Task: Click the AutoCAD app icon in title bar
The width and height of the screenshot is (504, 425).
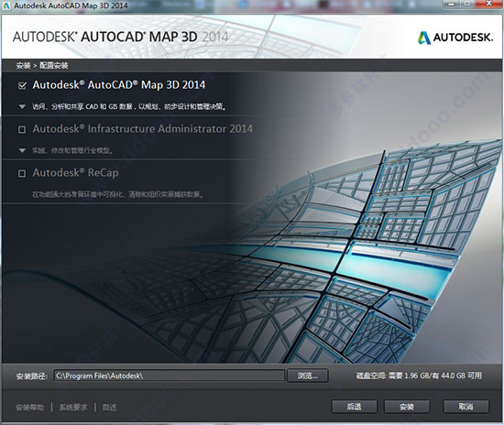Action: coord(6,5)
